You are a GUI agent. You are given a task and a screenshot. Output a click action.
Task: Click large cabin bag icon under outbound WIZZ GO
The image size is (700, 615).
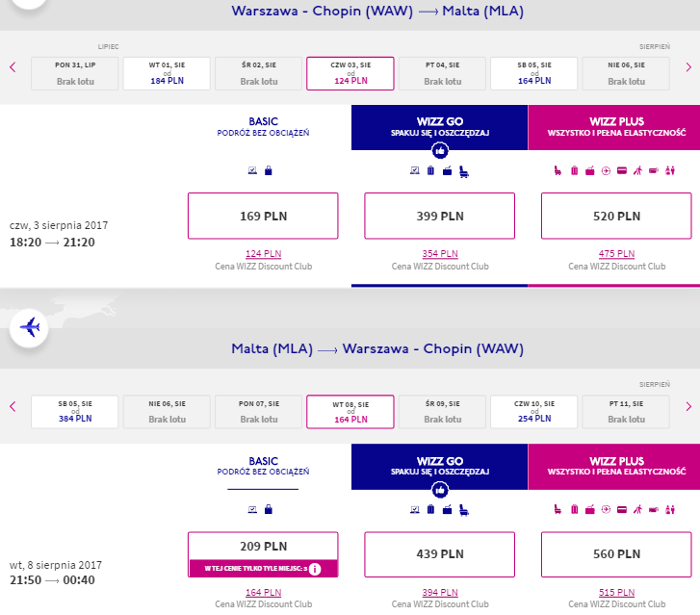pyautogui.click(x=447, y=170)
